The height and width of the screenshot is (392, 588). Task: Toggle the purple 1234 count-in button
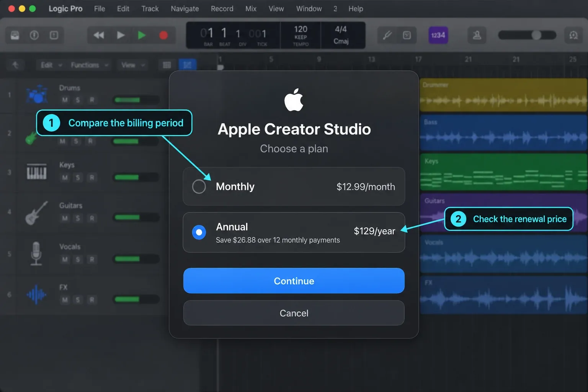[438, 35]
